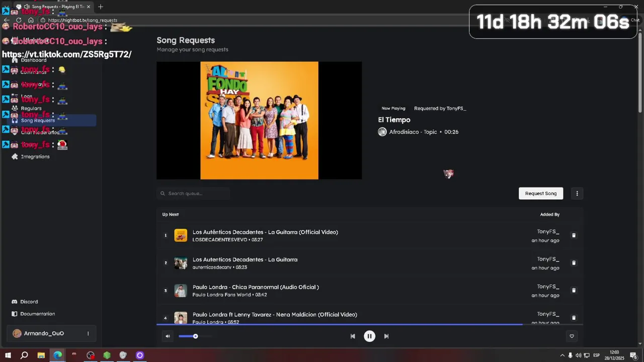
Task: Click the 'Up Next' column header
Action: coord(170,214)
